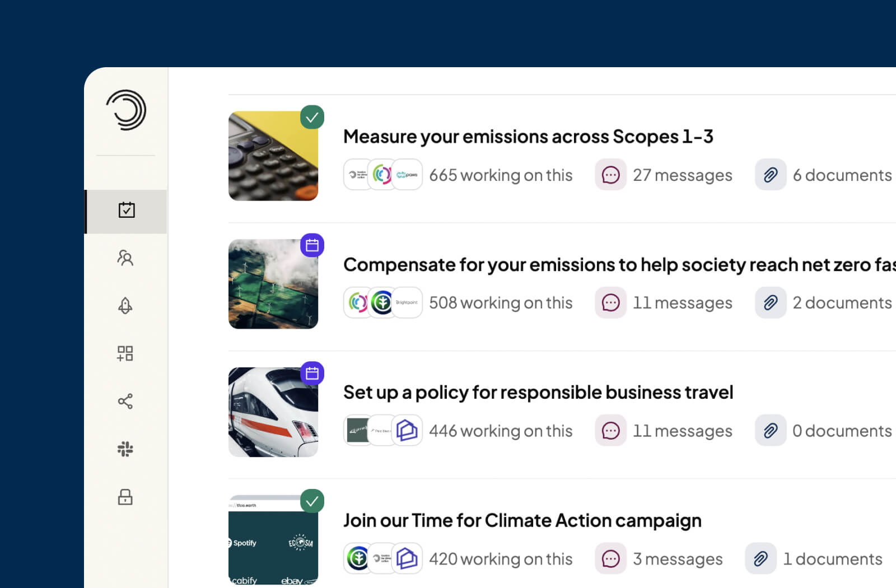Expand the participant avatars on Compensate task

(x=382, y=302)
